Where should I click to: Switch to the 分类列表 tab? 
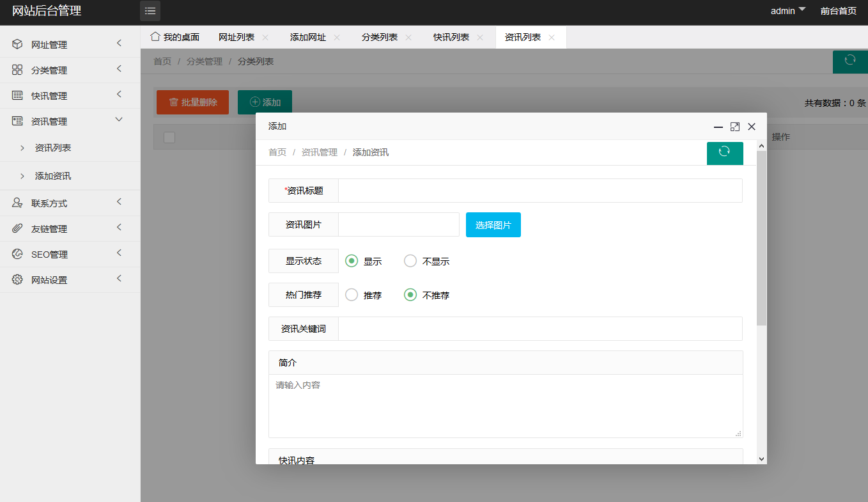pos(379,37)
